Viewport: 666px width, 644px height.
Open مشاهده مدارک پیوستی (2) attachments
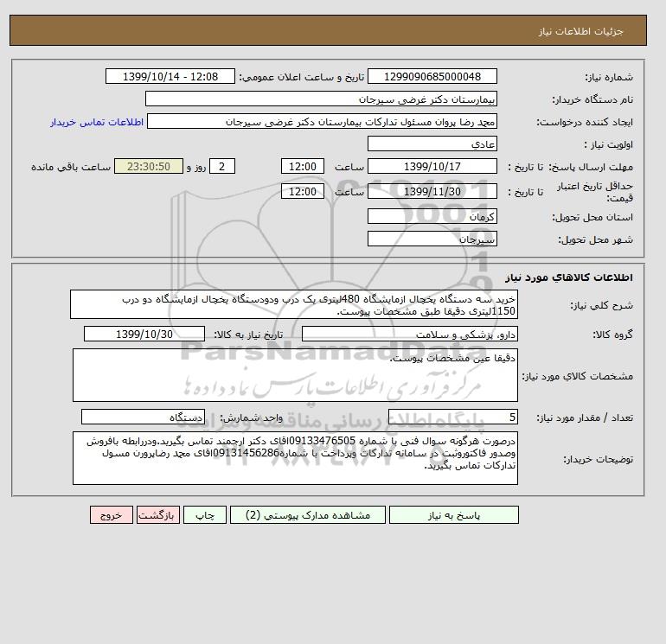(308, 515)
